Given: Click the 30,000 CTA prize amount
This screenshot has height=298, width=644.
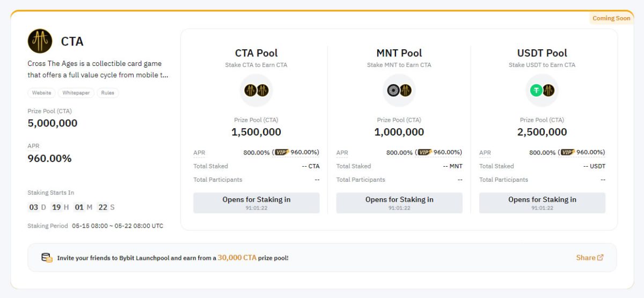Looking at the screenshot, I should [x=237, y=258].
